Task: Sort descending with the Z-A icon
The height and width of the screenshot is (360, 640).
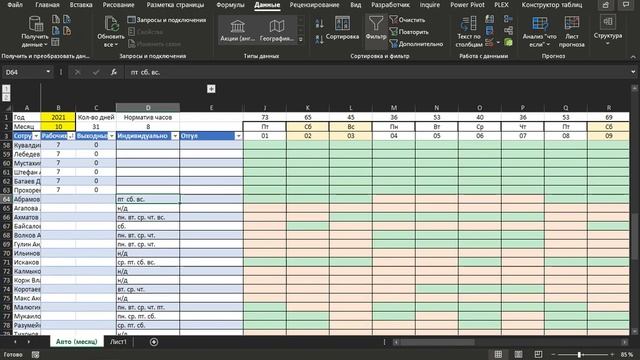Action: click(320, 40)
